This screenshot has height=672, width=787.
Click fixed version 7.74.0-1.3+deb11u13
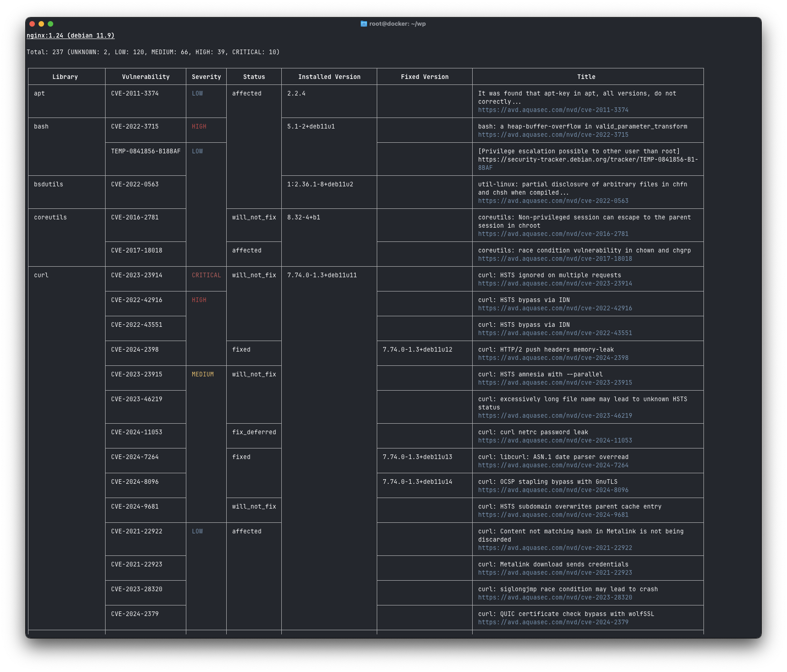click(x=418, y=457)
